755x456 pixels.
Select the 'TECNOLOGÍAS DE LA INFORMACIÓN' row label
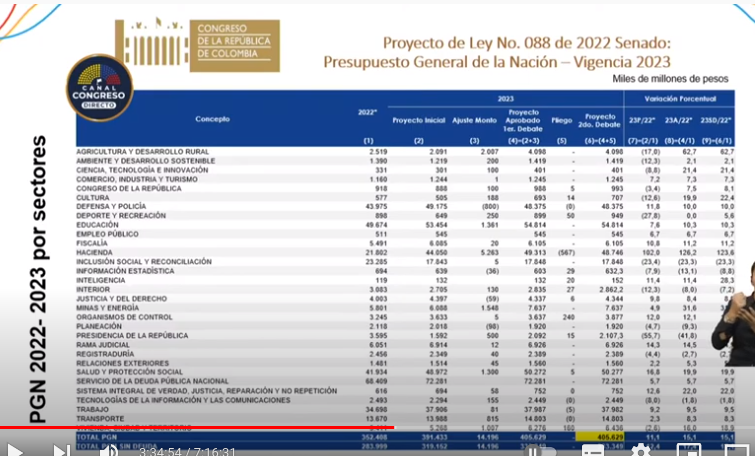click(183, 400)
